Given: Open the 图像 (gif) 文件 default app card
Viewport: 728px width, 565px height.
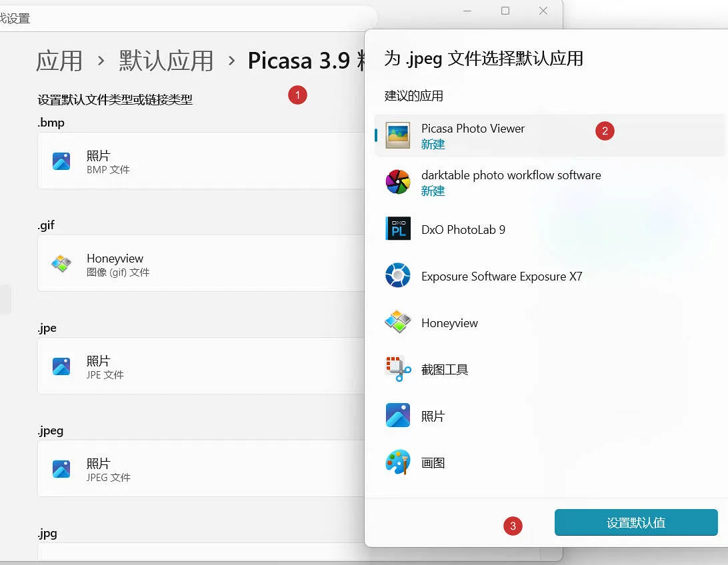Looking at the screenshot, I should tap(201, 263).
